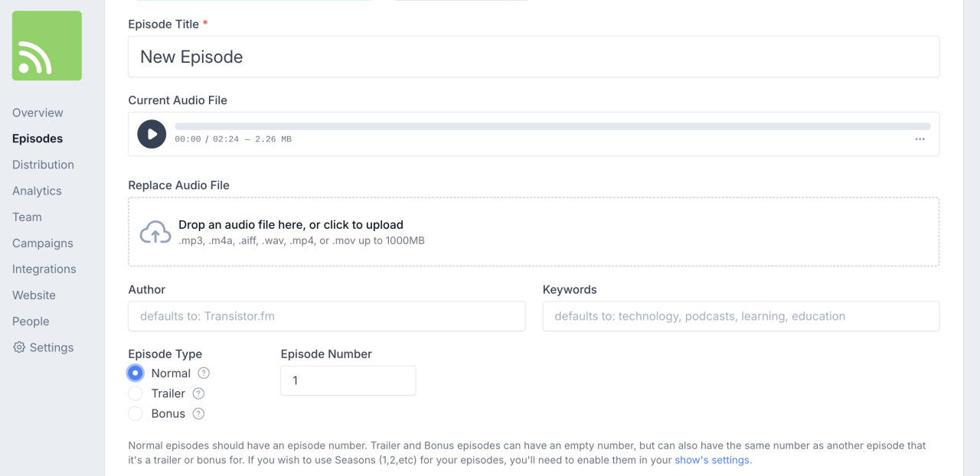
Task: Click the drop audio file upload area
Action: (534, 232)
